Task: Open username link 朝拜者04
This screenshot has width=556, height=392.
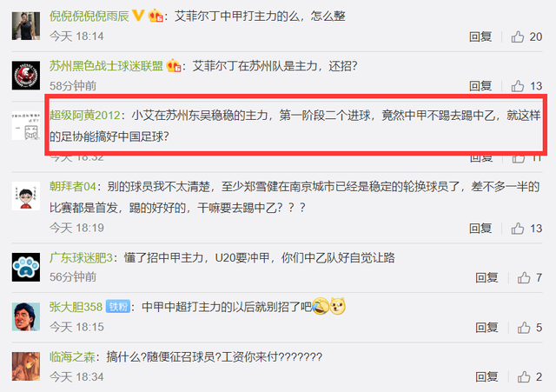Action: (73, 186)
